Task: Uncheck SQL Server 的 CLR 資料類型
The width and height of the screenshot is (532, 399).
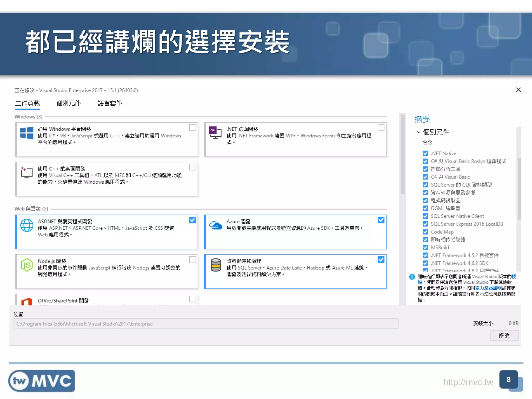Action: tap(425, 185)
